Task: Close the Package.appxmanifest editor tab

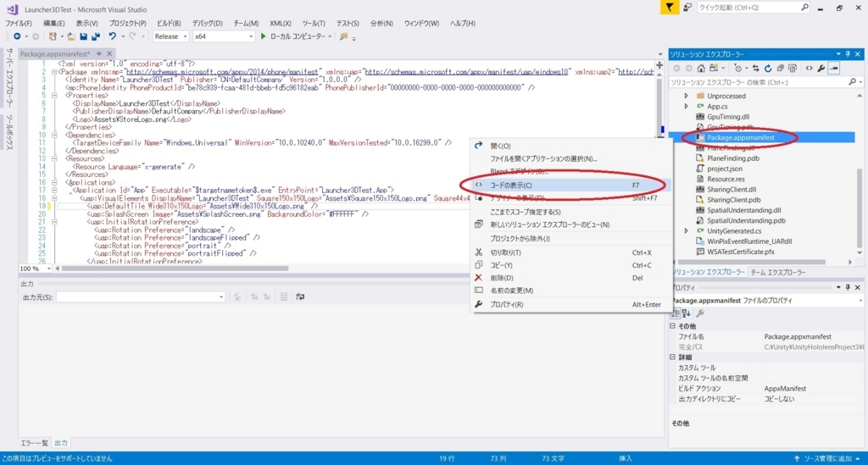Action: [109, 53]
